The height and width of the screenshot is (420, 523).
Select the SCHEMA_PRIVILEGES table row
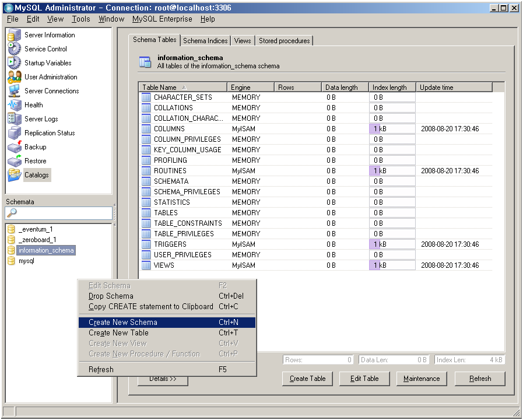315,192
